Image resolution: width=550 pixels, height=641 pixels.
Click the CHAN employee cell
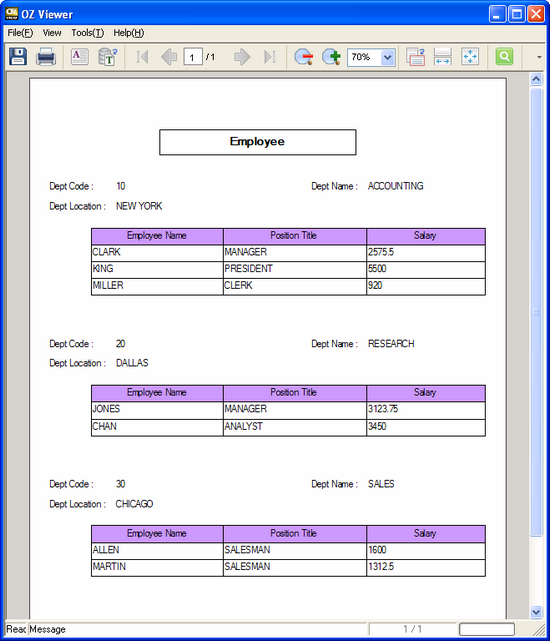(x=157, y=427)
